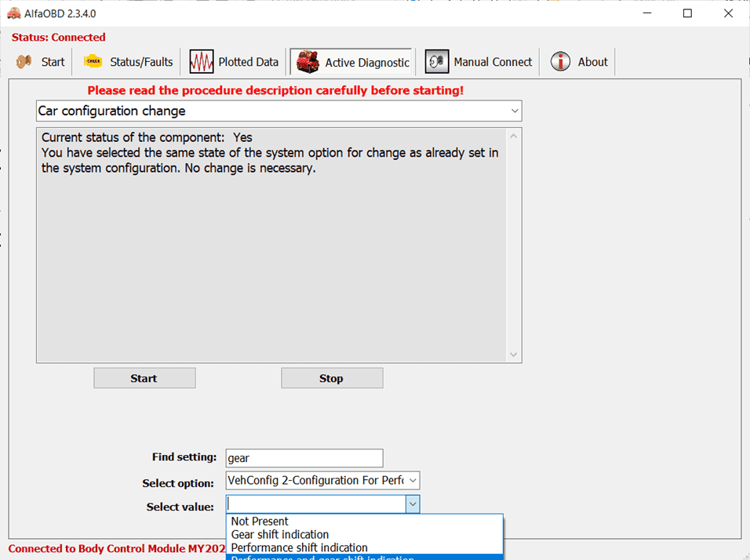Click the engine icon on Active Diagnostic
This screenshot has height=560, width=750.
click(x=308, y=62)
